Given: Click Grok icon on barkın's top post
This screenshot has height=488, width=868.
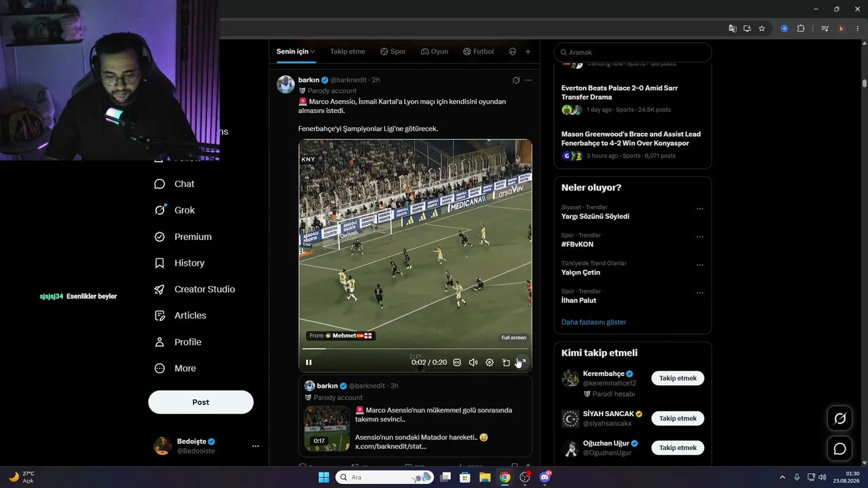Looking at the screenshot, I should (516, 80).
